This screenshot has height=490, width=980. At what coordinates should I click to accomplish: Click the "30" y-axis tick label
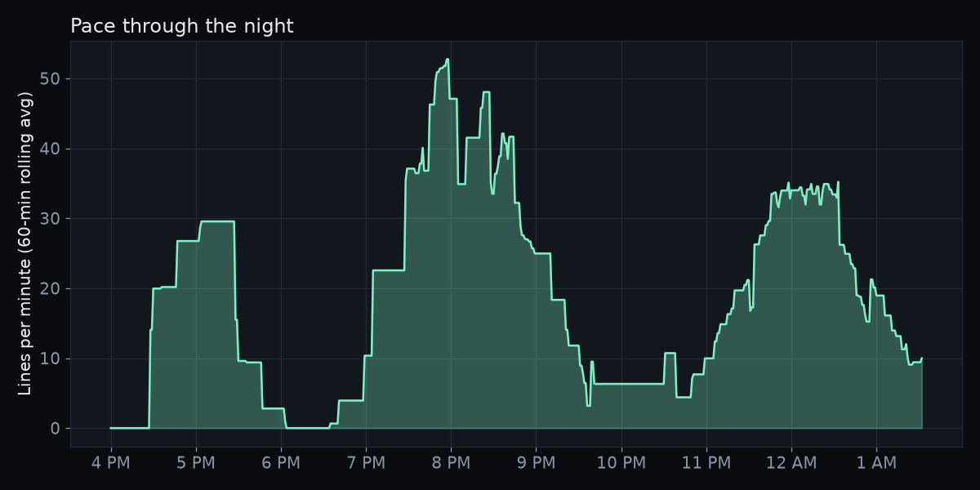coord(51,219)
